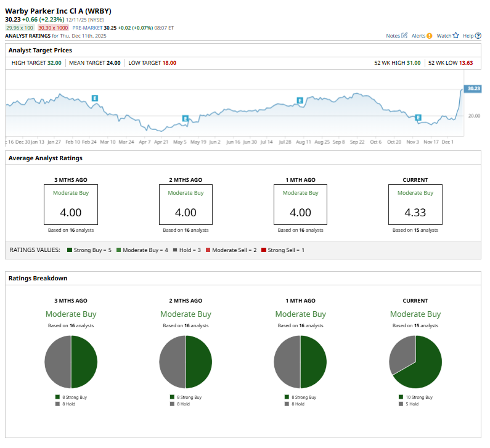
Task: Click the Strong Sell = 1 legend swatch
Action: pos(263,250)
